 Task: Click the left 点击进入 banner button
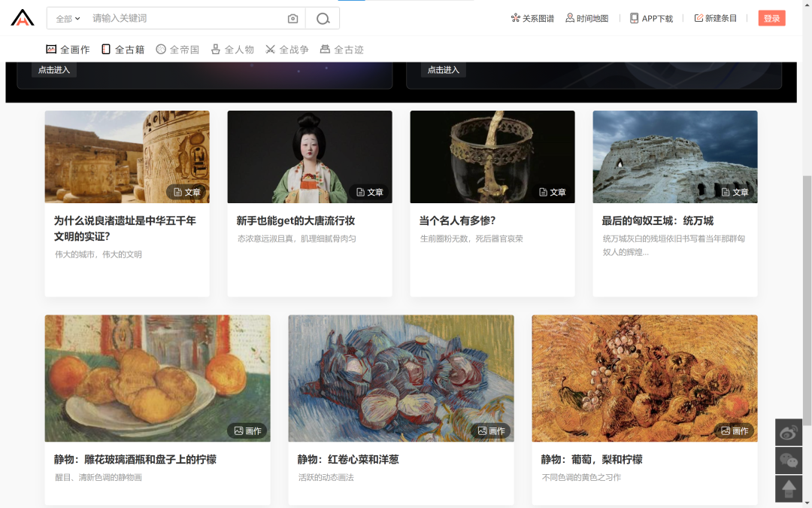pyautogui.click(x=54, y=69)
